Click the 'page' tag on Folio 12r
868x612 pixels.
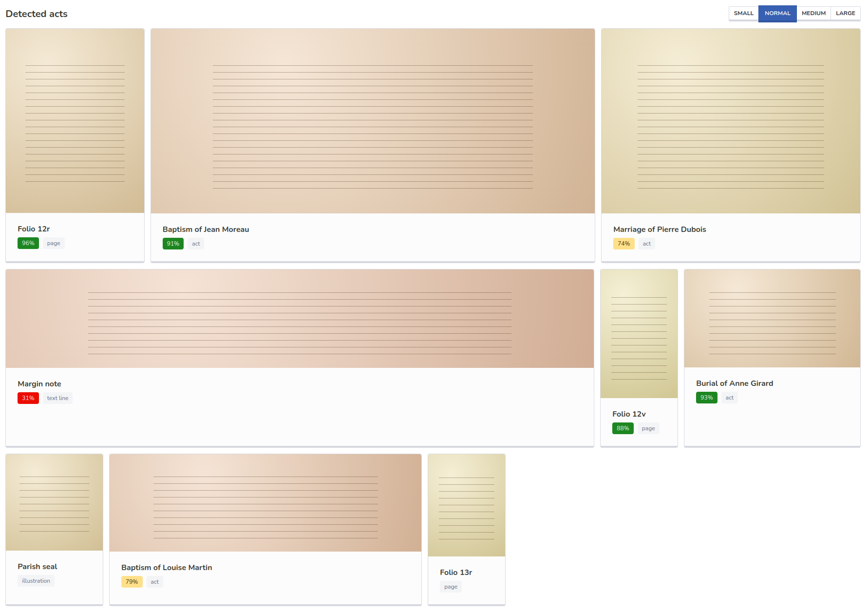click(x=54, y=243)
